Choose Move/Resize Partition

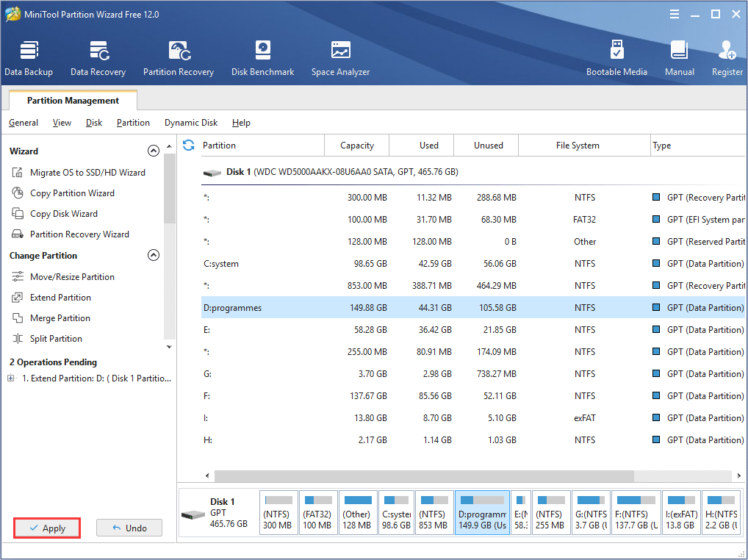(x=63, y=276)
